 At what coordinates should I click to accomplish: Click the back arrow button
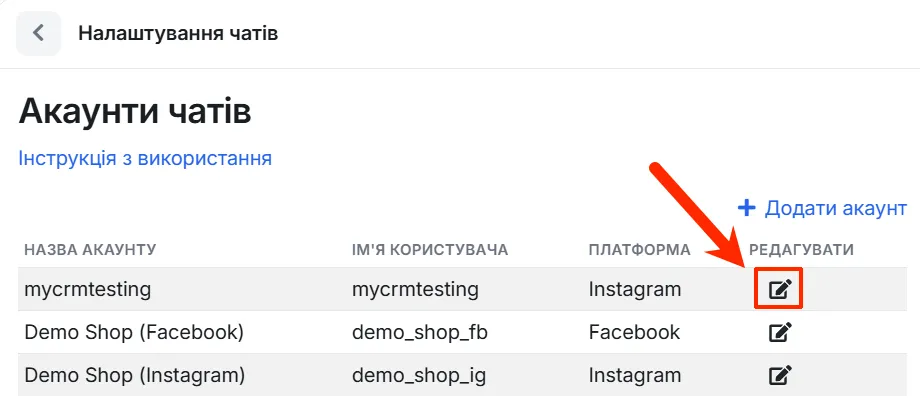(39, 33)
